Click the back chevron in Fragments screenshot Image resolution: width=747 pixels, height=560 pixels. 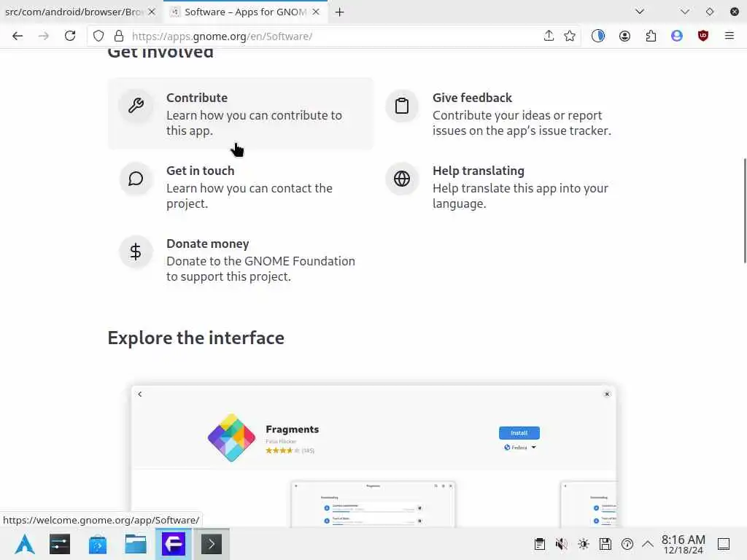tap(139, 394)
